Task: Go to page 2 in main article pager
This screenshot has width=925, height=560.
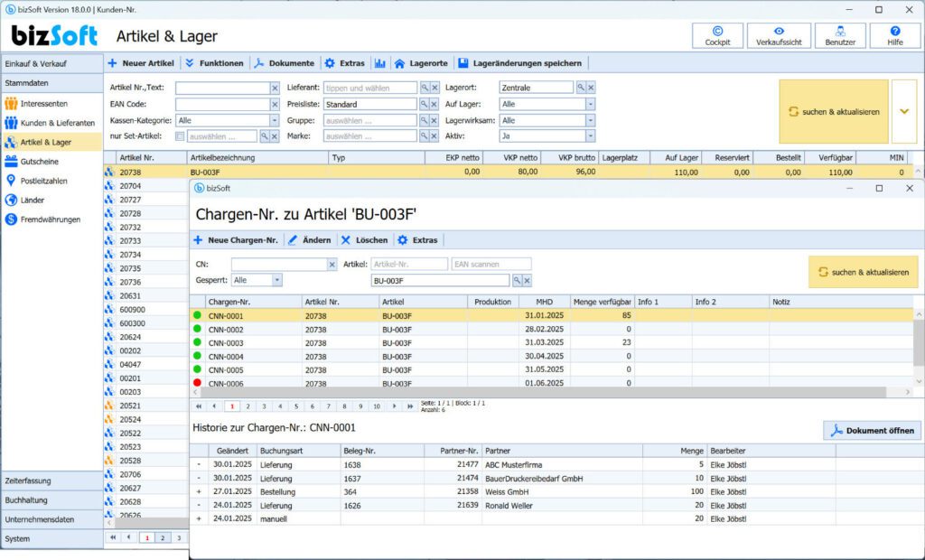Action: tap(163, 537)
